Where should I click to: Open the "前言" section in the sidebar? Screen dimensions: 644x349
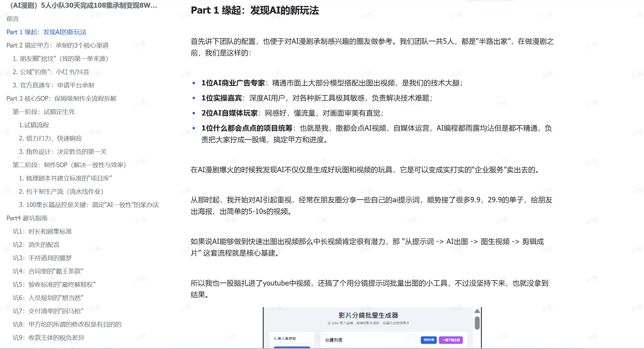[13, 19]
